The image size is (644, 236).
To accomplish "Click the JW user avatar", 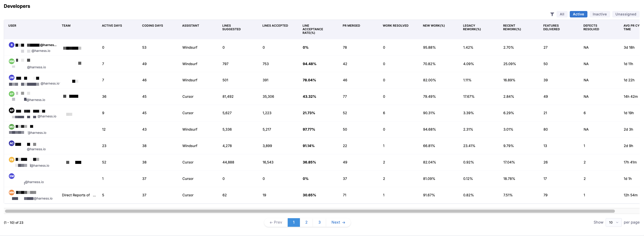I will 11,78.
